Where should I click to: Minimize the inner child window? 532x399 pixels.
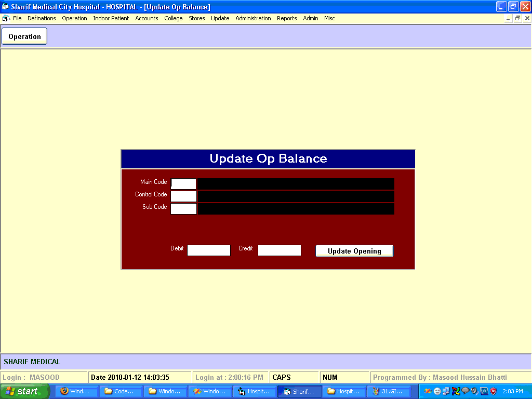(508, 18)
